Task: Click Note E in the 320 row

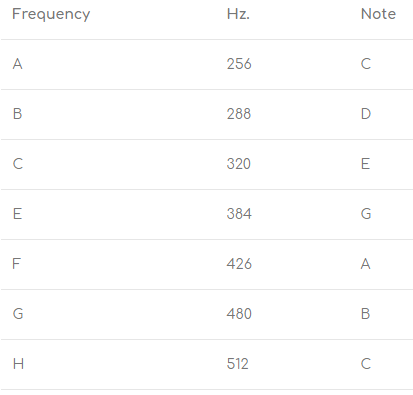Action: tap(365, 164)
